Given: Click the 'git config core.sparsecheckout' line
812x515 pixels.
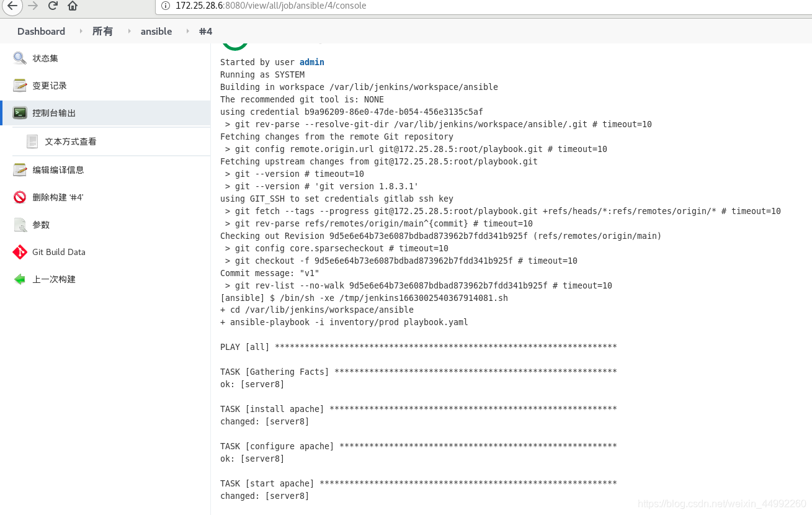Looking at the screenshot, I should click(337, 248).
